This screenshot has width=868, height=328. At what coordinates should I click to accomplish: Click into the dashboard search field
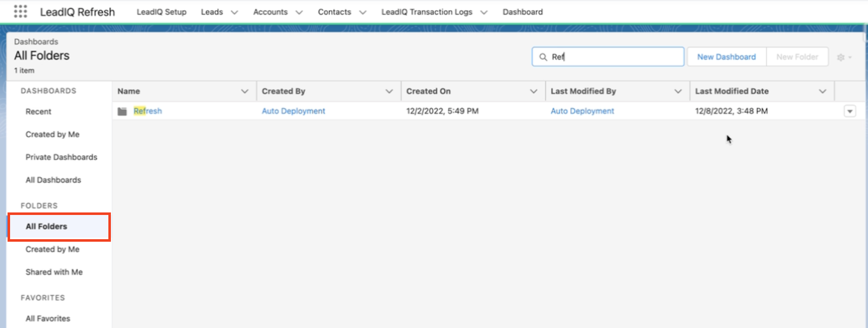click(x=615, y=57)
